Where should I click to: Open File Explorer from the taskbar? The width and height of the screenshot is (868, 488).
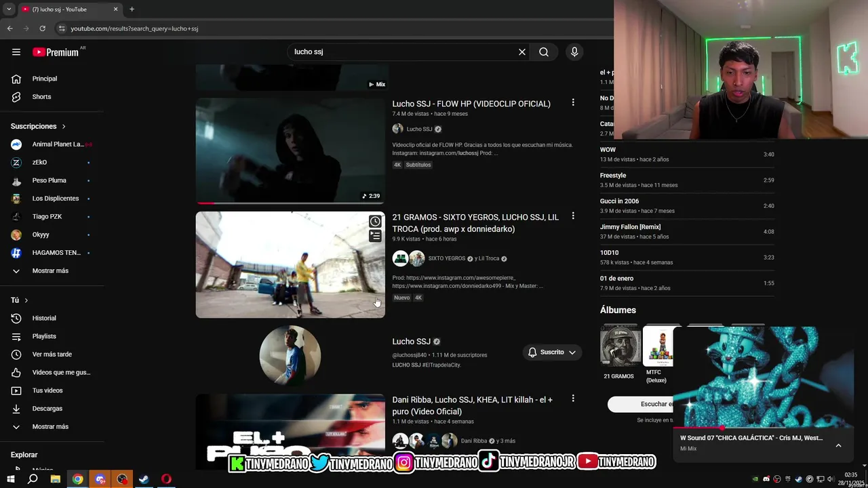click(x=56, y=479)
